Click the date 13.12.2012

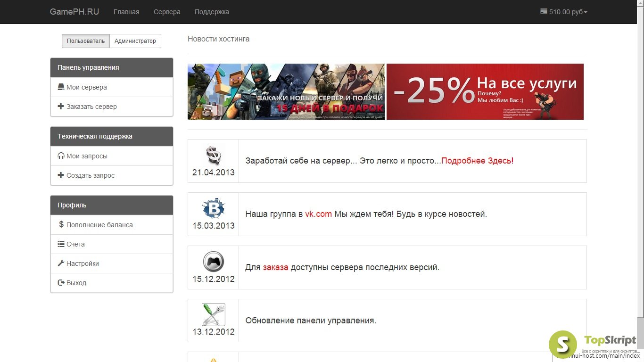tap(214, 332)
